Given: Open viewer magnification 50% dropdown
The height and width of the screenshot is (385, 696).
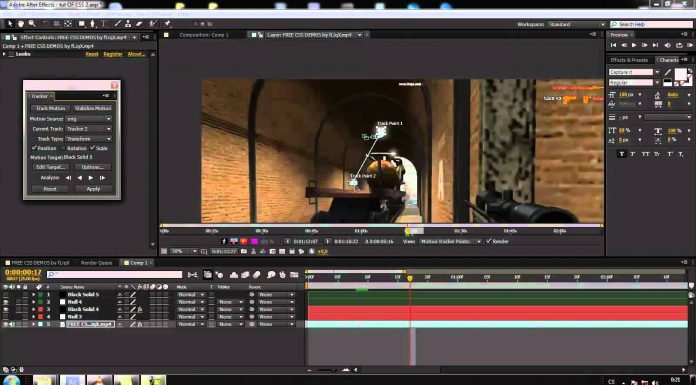Looking at the screenshot, I should (x=183, y=251).
